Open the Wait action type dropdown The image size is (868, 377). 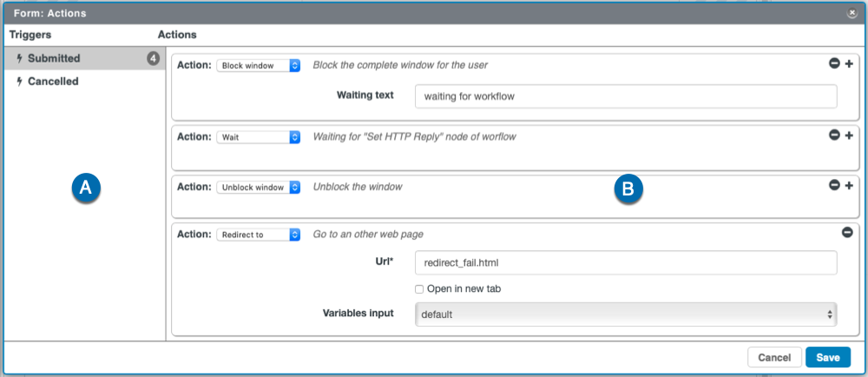[x=258, y=136]
